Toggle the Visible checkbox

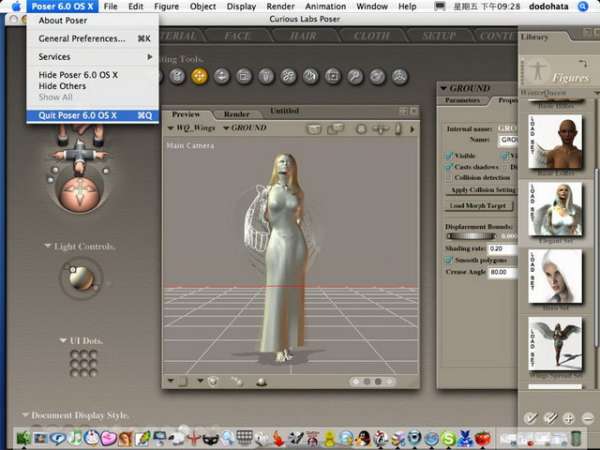click(449, 156)
